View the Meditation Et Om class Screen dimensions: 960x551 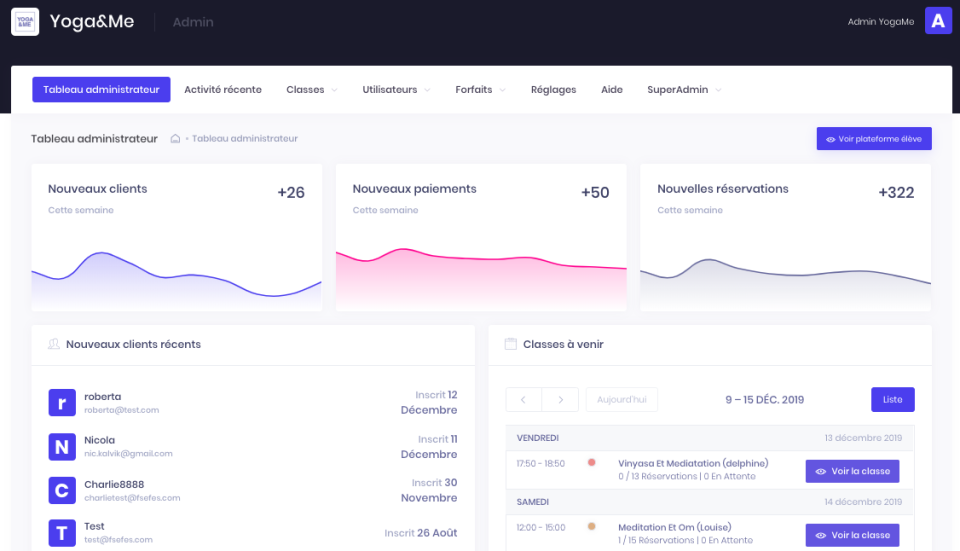coord(852,535)
